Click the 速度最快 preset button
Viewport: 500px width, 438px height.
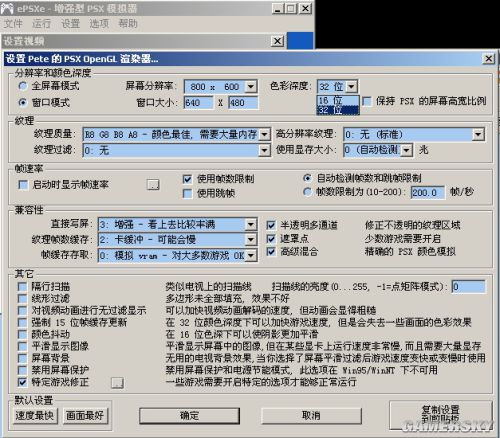pyautogui.click(x=35, y=416)
